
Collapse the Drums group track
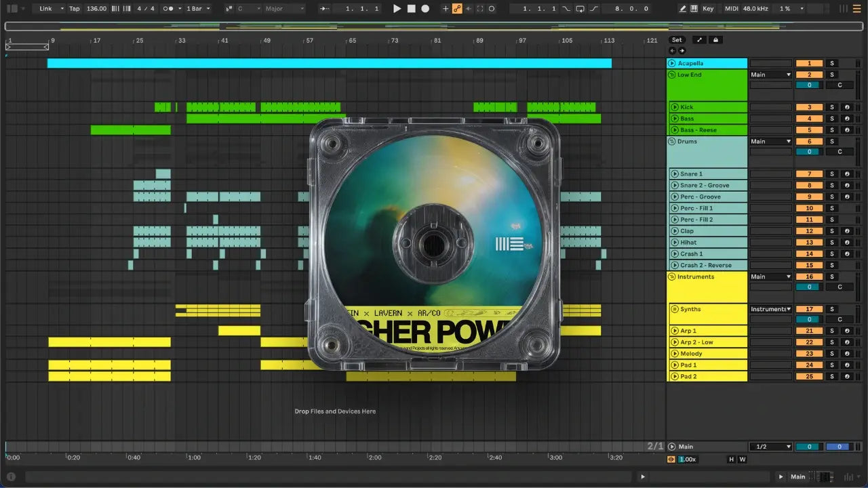[x=671, y=142]
